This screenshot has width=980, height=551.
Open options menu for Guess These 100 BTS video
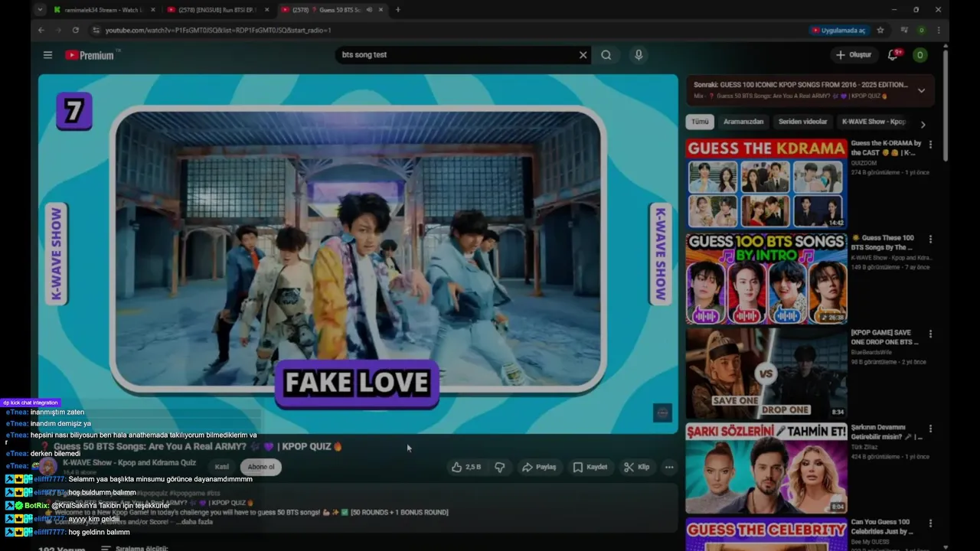[930, 239]
